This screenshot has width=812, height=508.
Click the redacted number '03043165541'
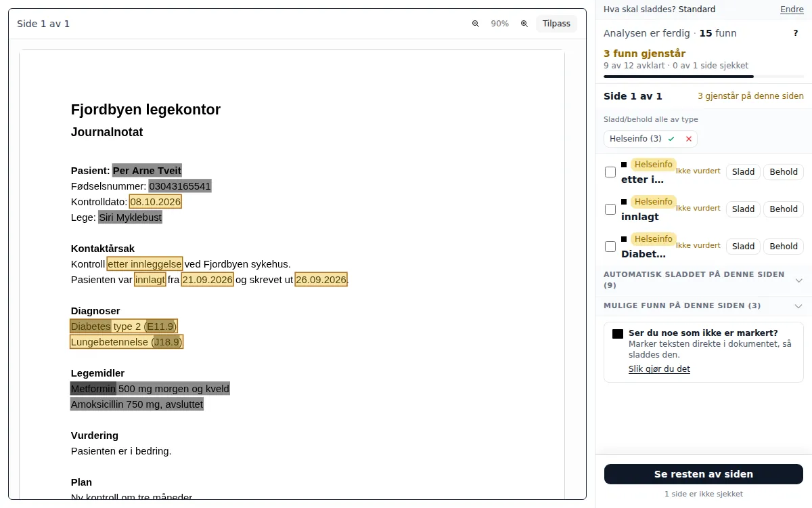[x=180, y=186]
